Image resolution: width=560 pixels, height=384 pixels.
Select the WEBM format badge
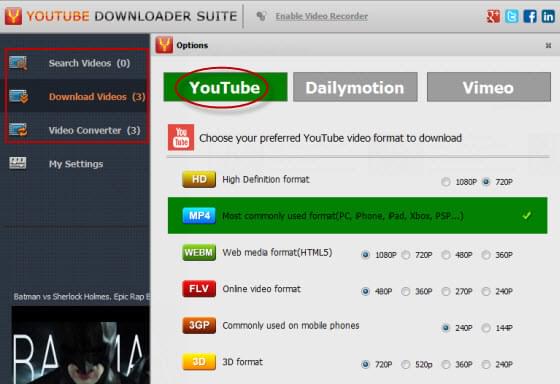199,252
